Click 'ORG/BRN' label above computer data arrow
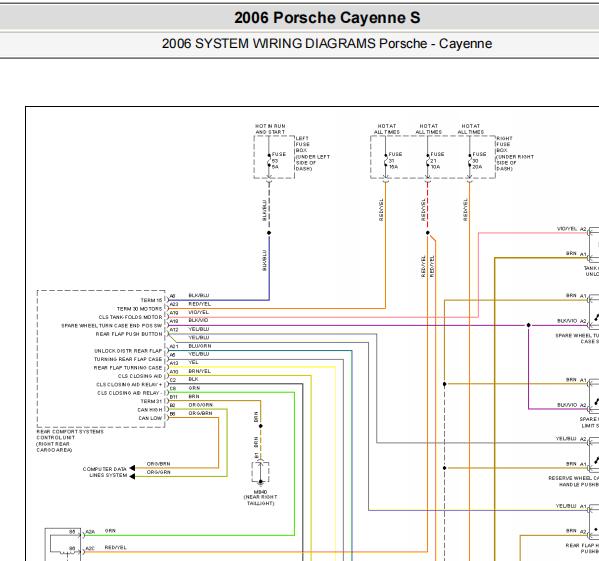Image resolution: width=599 pixels, height=561 pixels. [158, 464]
